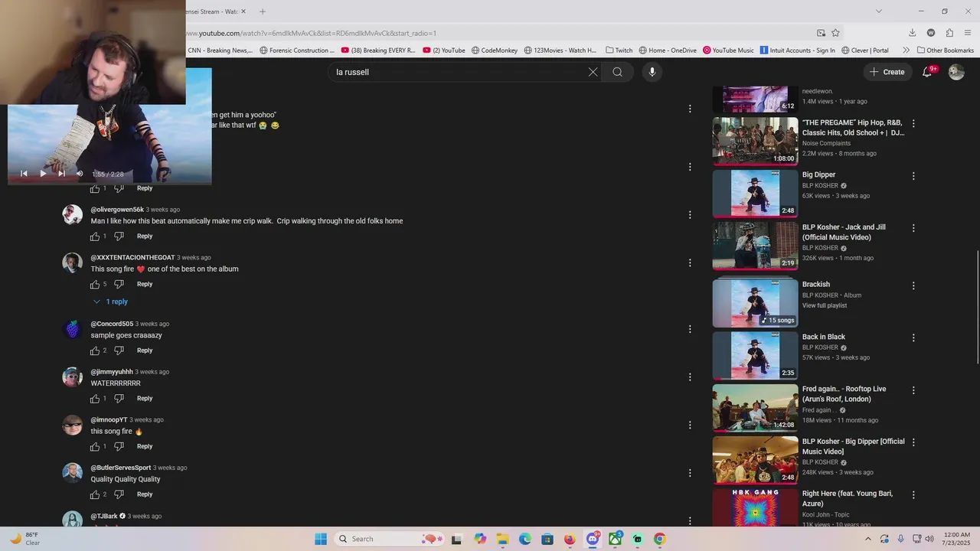Like the 'sample goes craaaazy' comment
Screen dimensions: 980x551
click(x=95, y=350)
